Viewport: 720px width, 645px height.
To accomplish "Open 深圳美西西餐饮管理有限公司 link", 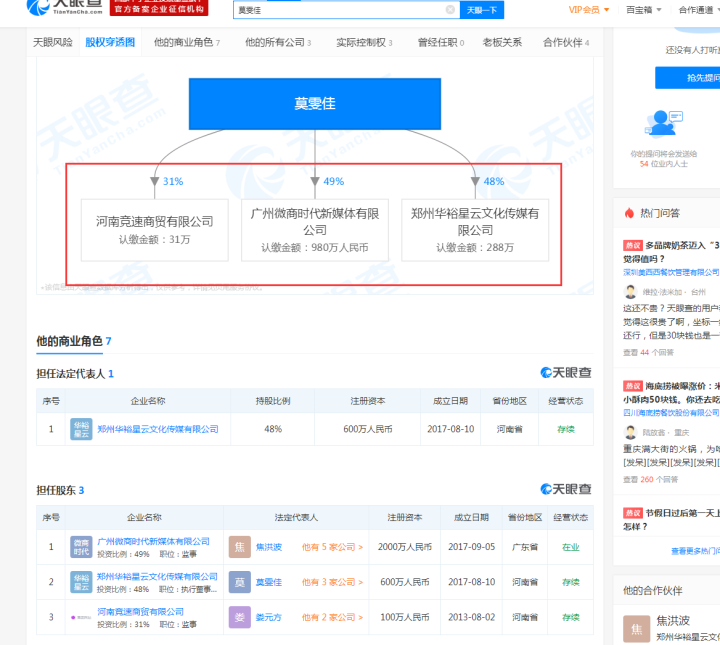I will tap(671, 272).
